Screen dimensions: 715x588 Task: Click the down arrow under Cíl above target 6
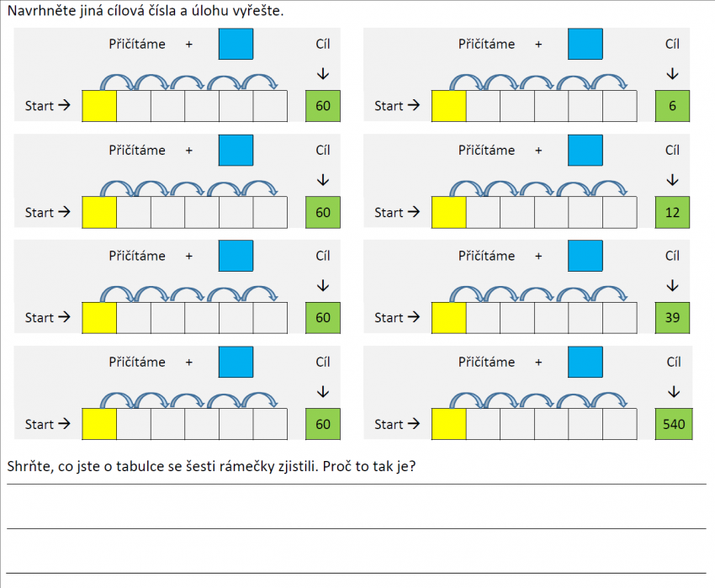tap(672, 73)
